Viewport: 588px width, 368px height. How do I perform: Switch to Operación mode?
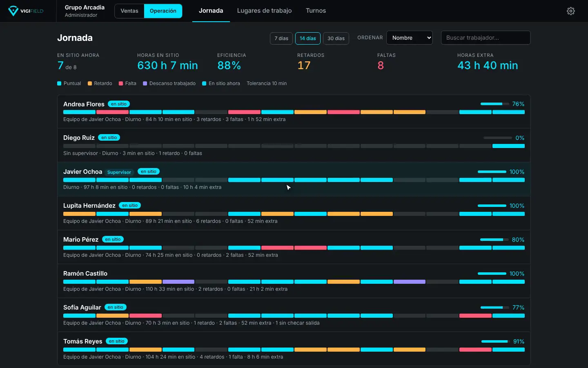(163, 11)
